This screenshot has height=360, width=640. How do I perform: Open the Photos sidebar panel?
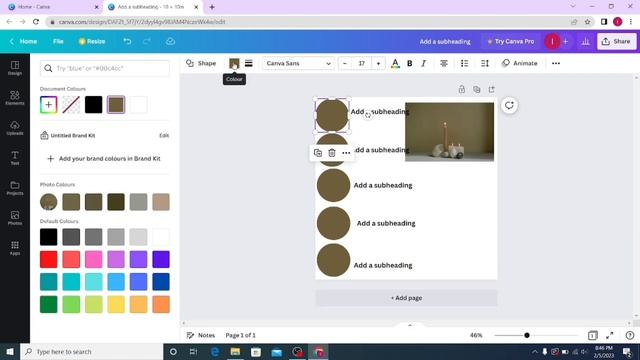pyautogui.click(x=15, y=218)
